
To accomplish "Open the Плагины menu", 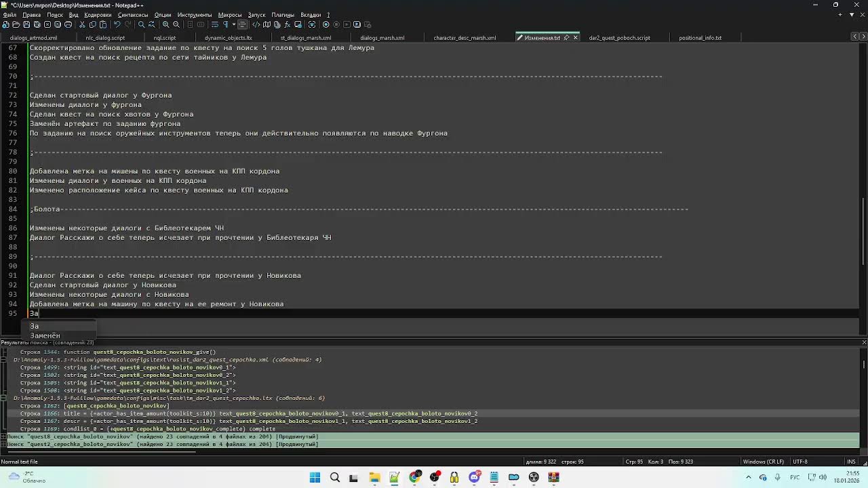I will point(283,14).
